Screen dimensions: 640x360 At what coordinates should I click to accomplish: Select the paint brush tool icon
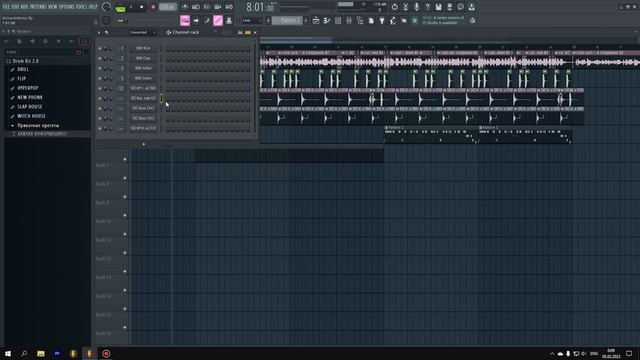207,20
